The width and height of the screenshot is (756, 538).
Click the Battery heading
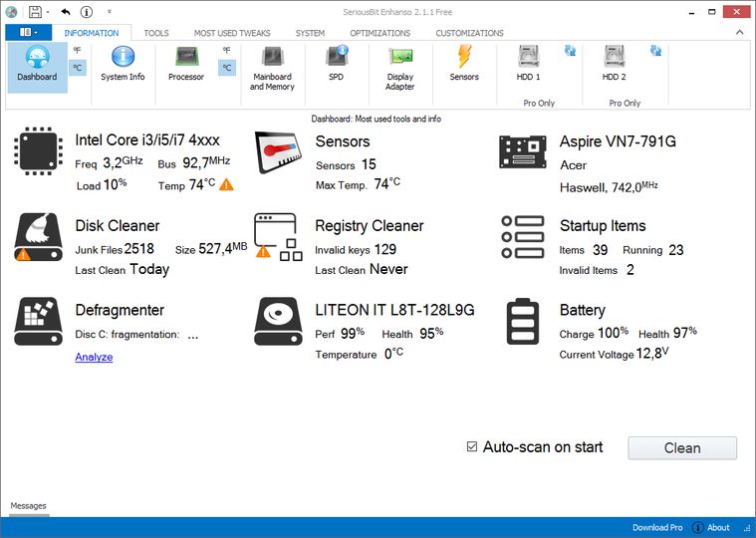pyautogui.click(x=583, y=310)
